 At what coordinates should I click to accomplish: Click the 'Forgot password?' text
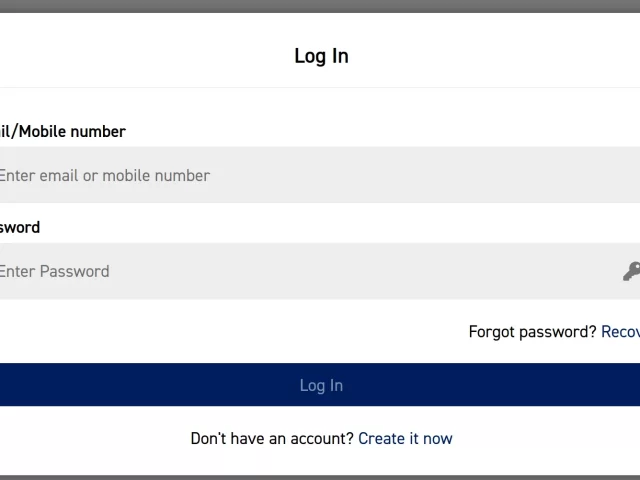(x=532, y=331)
